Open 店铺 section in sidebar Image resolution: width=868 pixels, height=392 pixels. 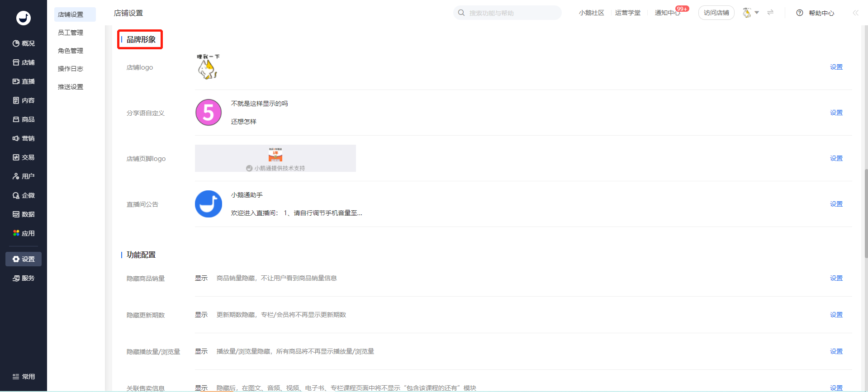point(24,62)
